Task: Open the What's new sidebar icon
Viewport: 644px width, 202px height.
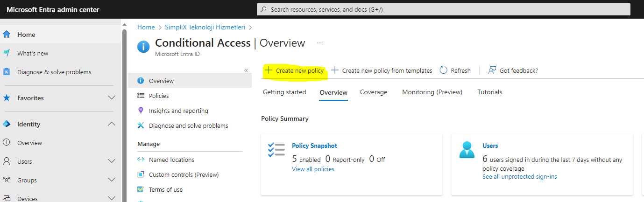Action: [x=7, y=53]
